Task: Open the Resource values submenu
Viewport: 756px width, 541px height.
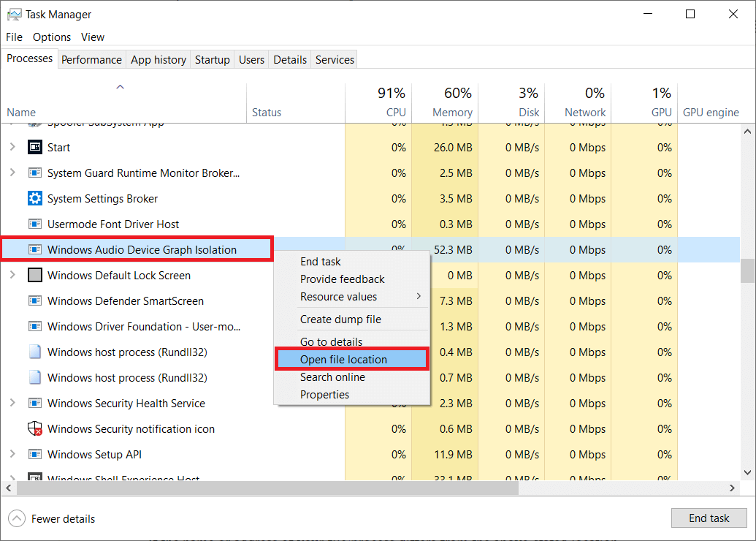Action: [336, 297]
